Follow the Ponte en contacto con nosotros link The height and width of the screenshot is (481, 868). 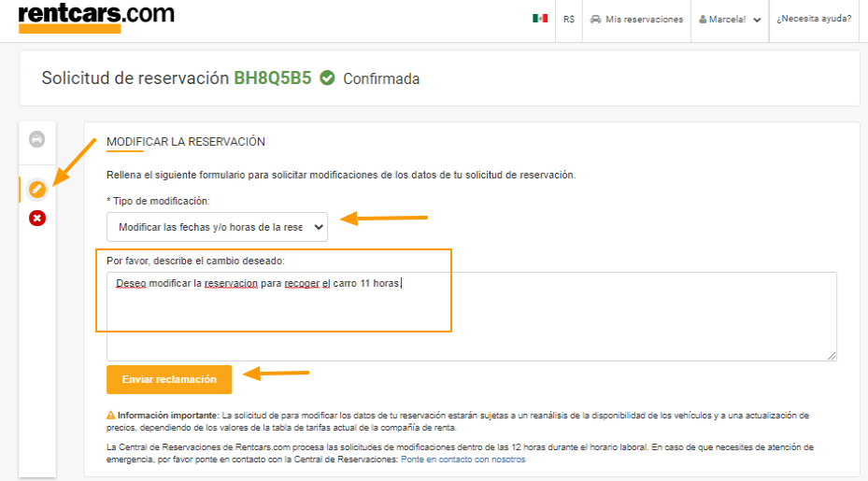tap(462, 460)
